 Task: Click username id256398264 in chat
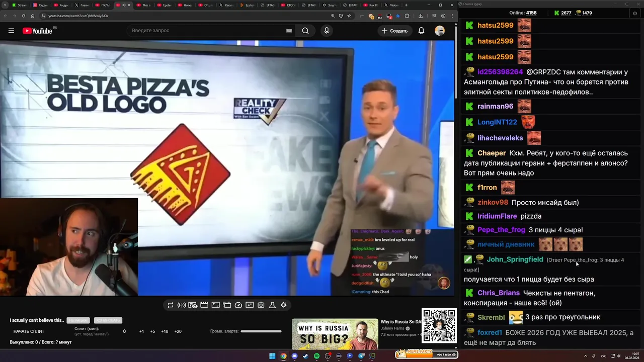pyautogui.click(x=500, y=72)
